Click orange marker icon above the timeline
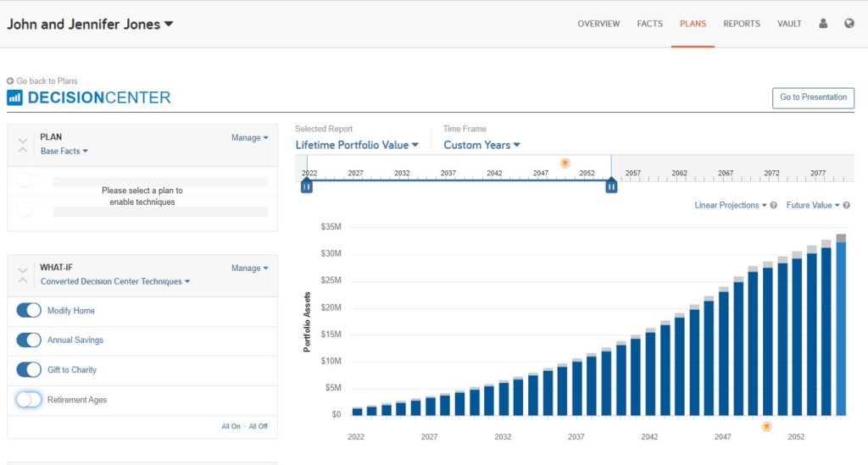The width and height of the screenshot is (868, 465). (x=565, y=163)
